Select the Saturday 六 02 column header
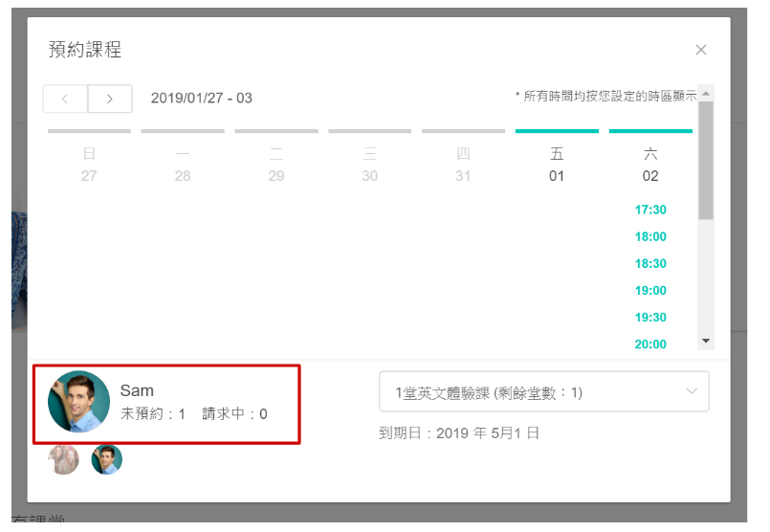This screenshot has height=532, width=770. pyautogui.click(x=650, y=164)
